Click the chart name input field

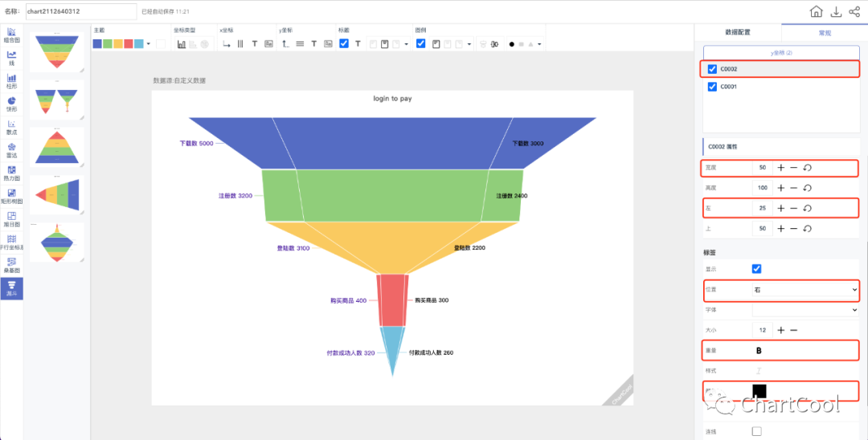click(x=80, y=11)
